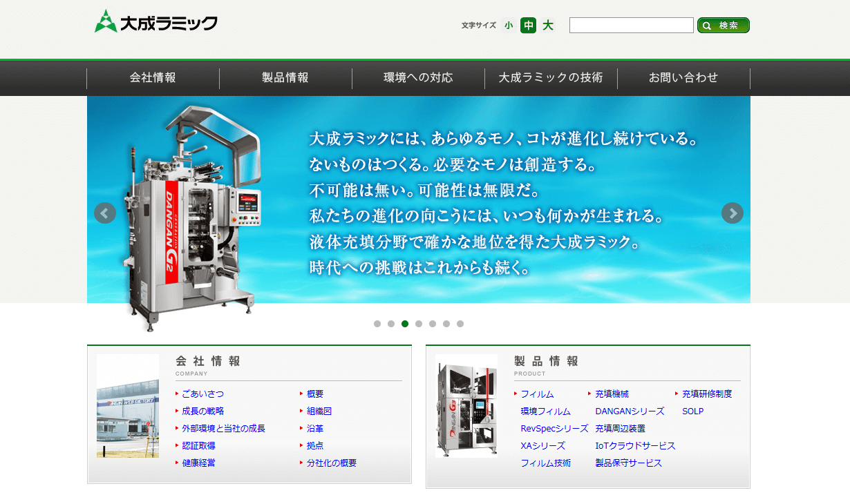Open the 成長の戦略 link
The image size is (850, 504).
pos(203,411)
